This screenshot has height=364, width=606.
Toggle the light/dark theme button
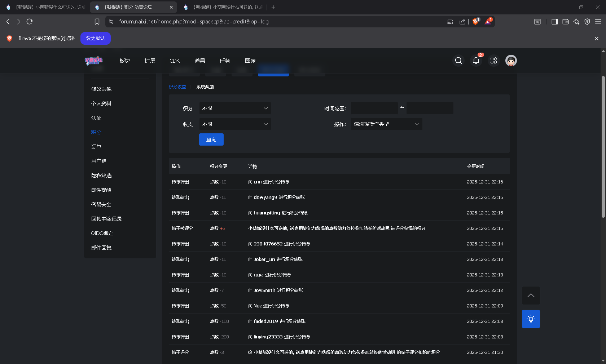coord(531,319)
